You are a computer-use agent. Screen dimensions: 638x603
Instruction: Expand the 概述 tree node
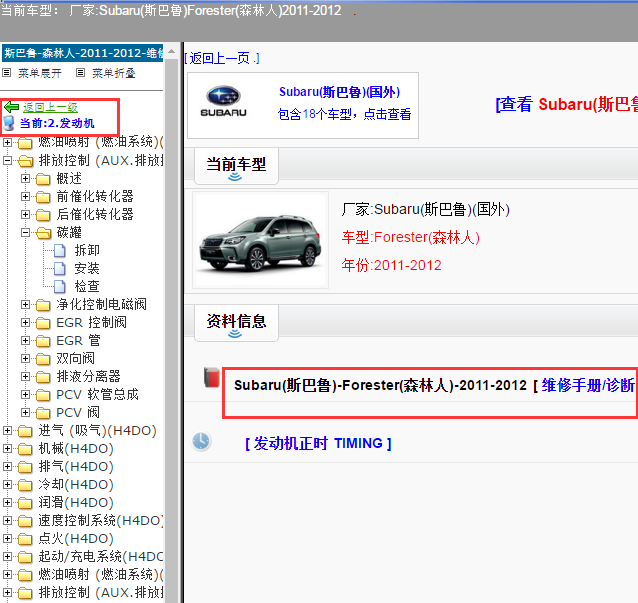tap(25, 178)
